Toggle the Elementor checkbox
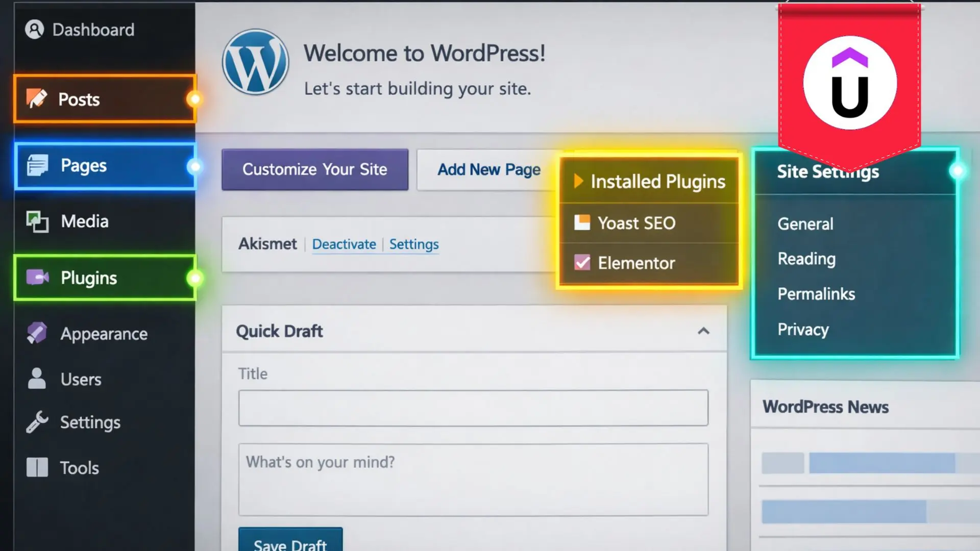The height and width of the screenshot is (551, 980). point(582,262)
